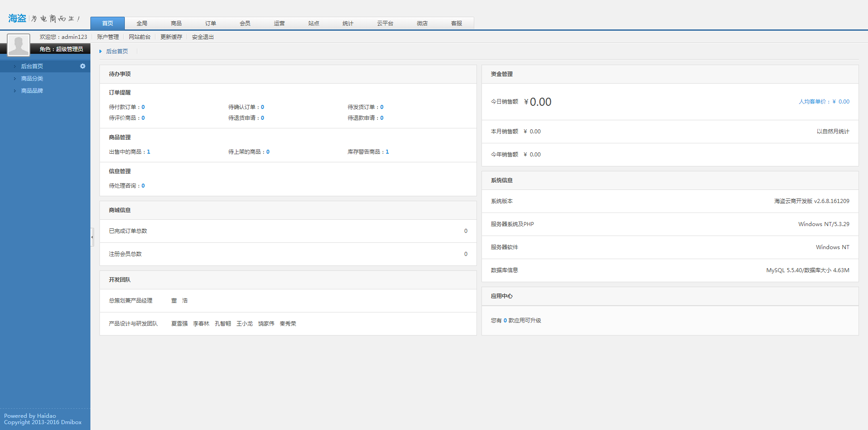Screen dimensions: 868x430
Task: Click the 以自然月统计 text
Action: click(x=833, y=132)
